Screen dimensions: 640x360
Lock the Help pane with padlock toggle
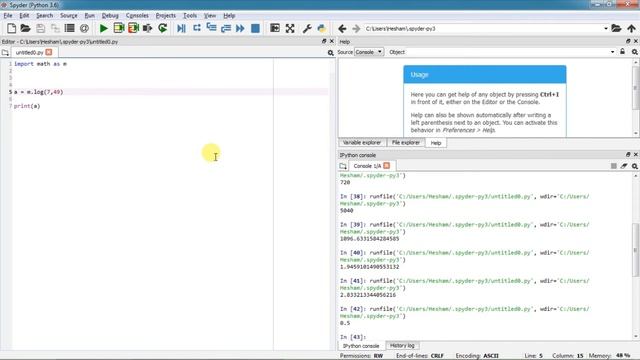pyautogui.click(x=622, y=52)
